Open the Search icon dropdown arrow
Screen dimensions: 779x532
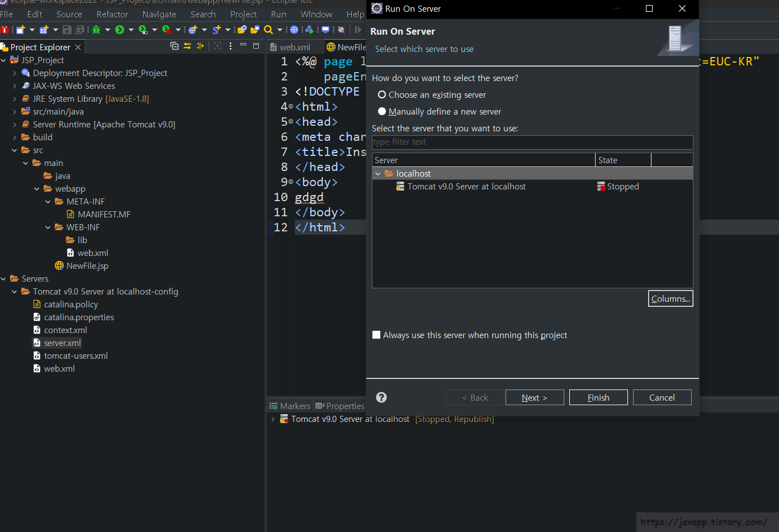(280, 30)
